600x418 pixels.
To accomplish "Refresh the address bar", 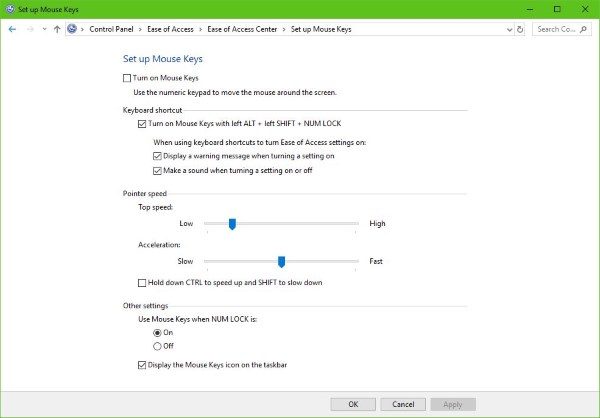I will (520, 29).
